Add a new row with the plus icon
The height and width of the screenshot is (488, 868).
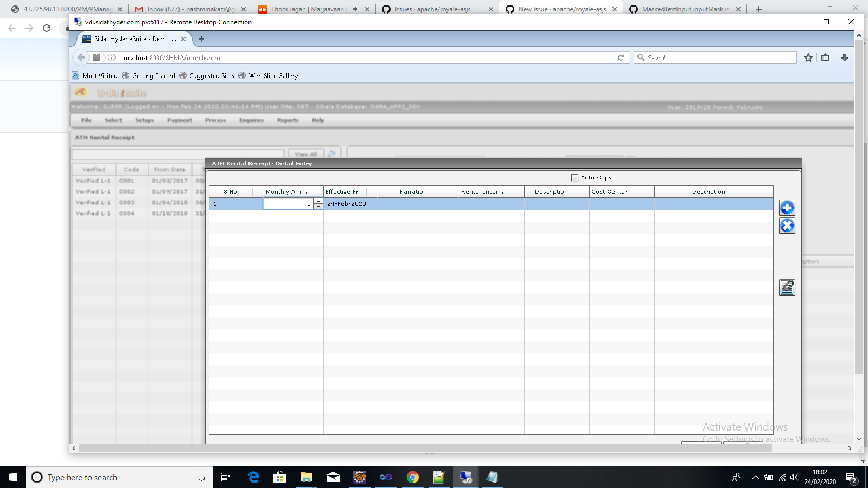(x=787, y=208)
